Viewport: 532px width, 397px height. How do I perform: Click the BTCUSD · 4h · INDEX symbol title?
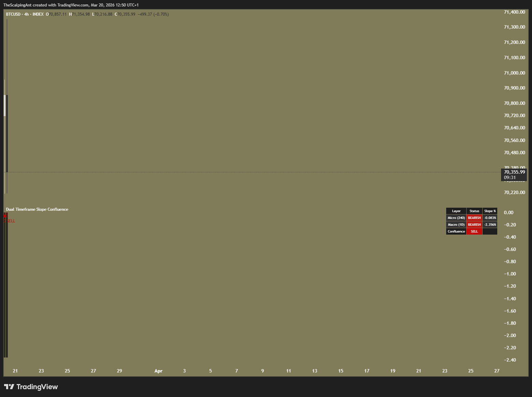25,14
